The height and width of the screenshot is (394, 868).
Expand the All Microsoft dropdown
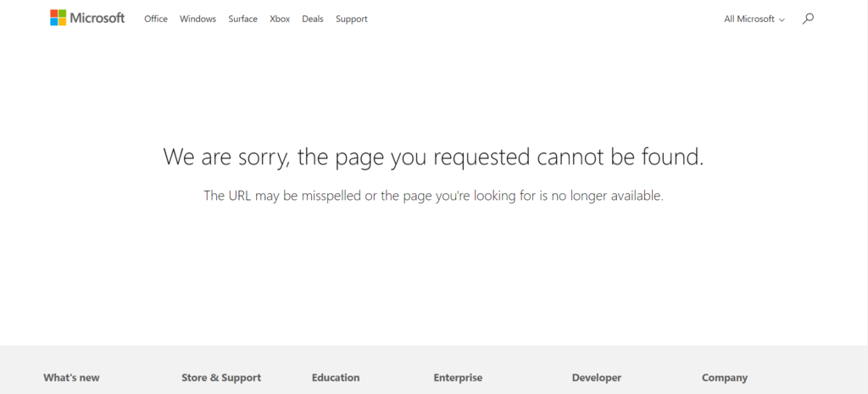[754, 19]
